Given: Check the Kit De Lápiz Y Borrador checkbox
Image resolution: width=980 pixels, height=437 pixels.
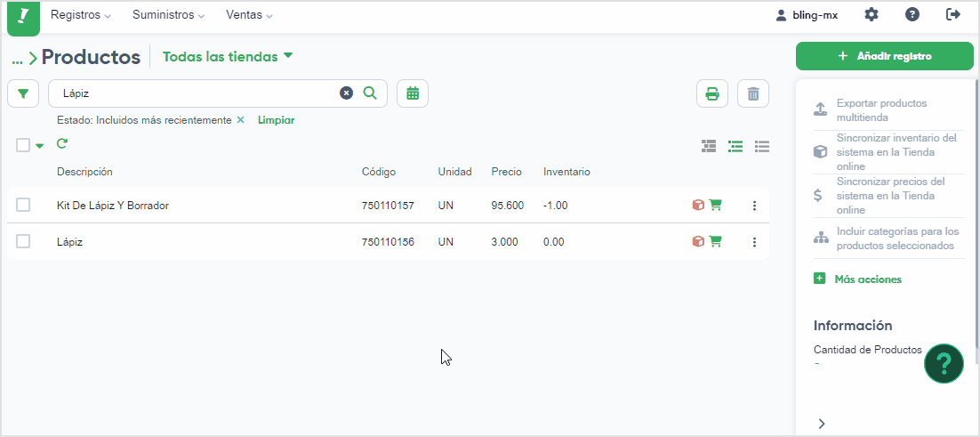Looking at the screenshot, I should [23, 205].
